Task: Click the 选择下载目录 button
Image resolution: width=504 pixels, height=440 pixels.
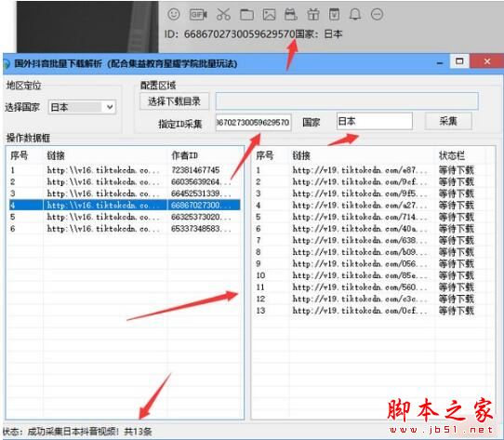Action: coord(174,101)
